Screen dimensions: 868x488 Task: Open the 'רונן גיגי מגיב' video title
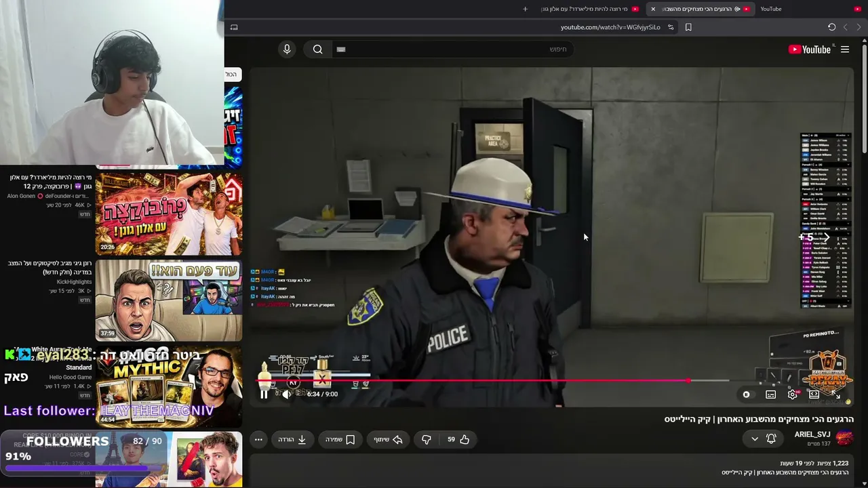coord(50,268)
